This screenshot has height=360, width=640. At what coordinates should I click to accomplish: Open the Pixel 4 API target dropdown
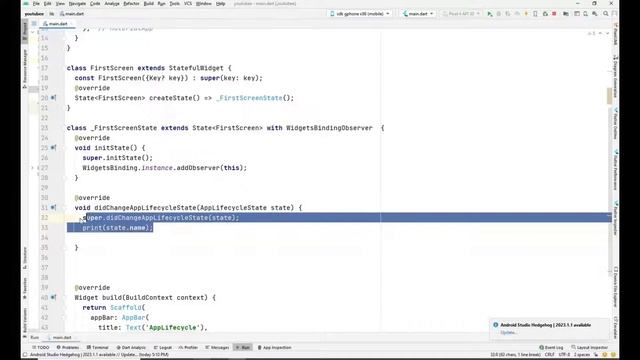coord(461,13)
